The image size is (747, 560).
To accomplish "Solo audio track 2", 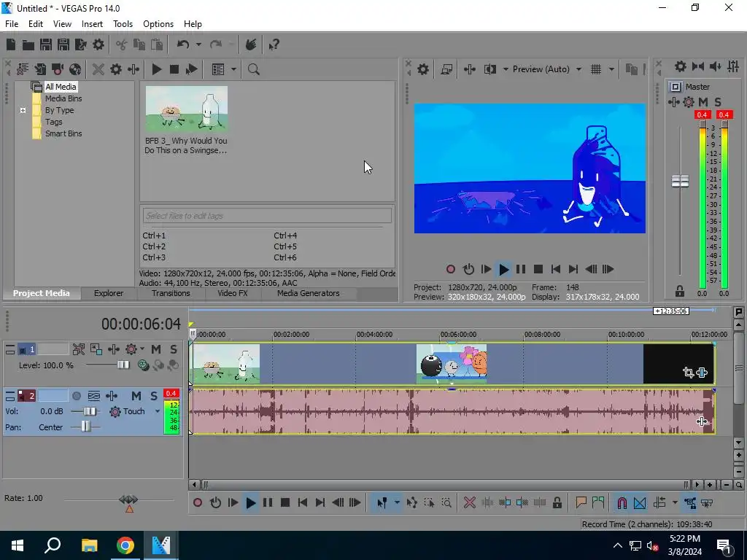I will point(154,396).
